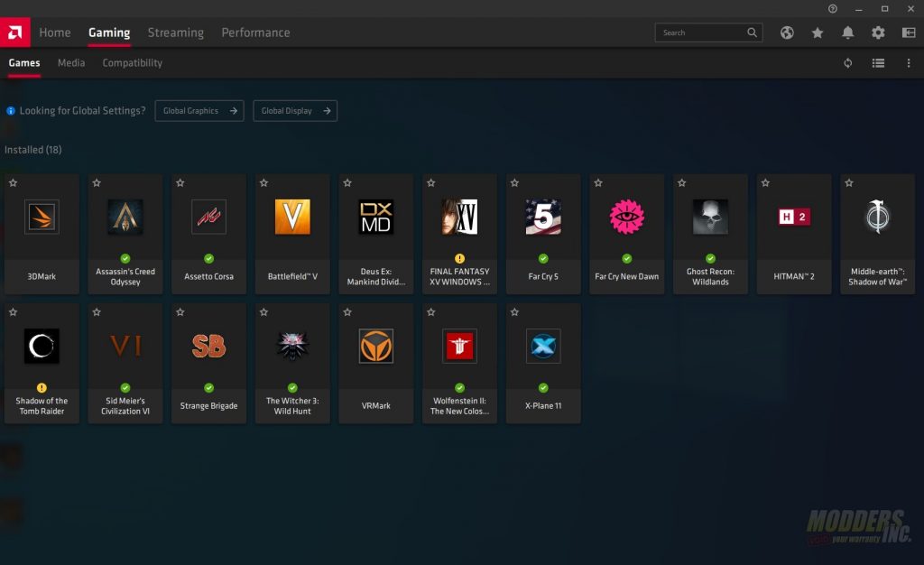Switch to the Media sub-tab
Screen dimensions: 924x565
[x=71, y=63]
